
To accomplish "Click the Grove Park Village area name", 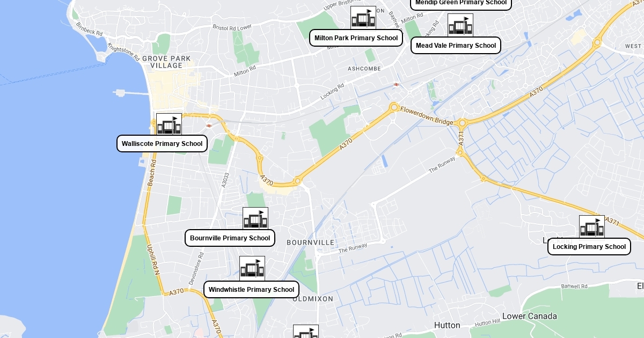I will pyautogui.click(x=166, y=62).
